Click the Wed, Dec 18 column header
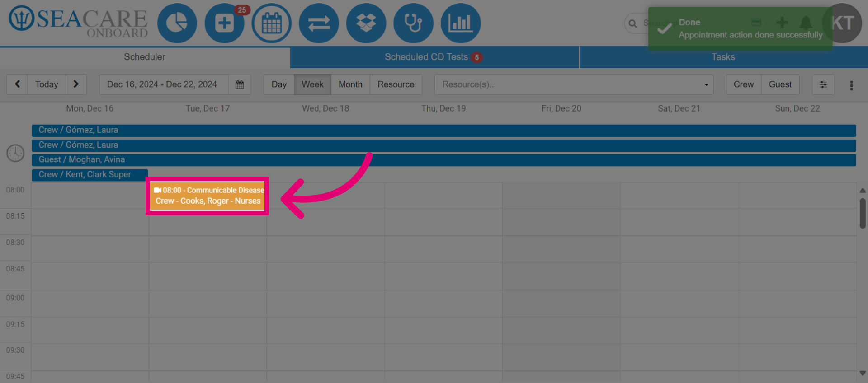The width and height of the screenshot is (868, 383). click(325, 108)
